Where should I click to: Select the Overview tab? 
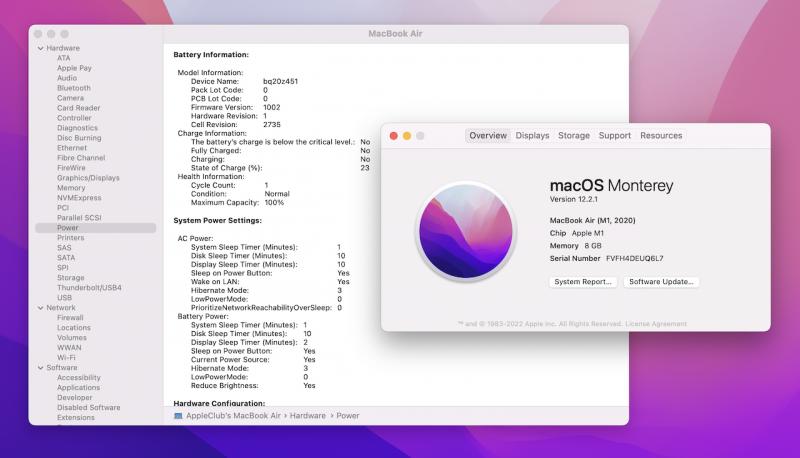tap(488, 136)
